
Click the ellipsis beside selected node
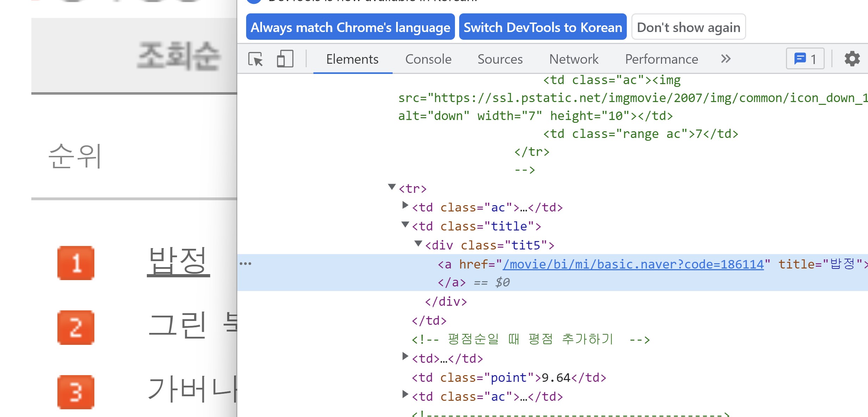click(x=245, y=264)
